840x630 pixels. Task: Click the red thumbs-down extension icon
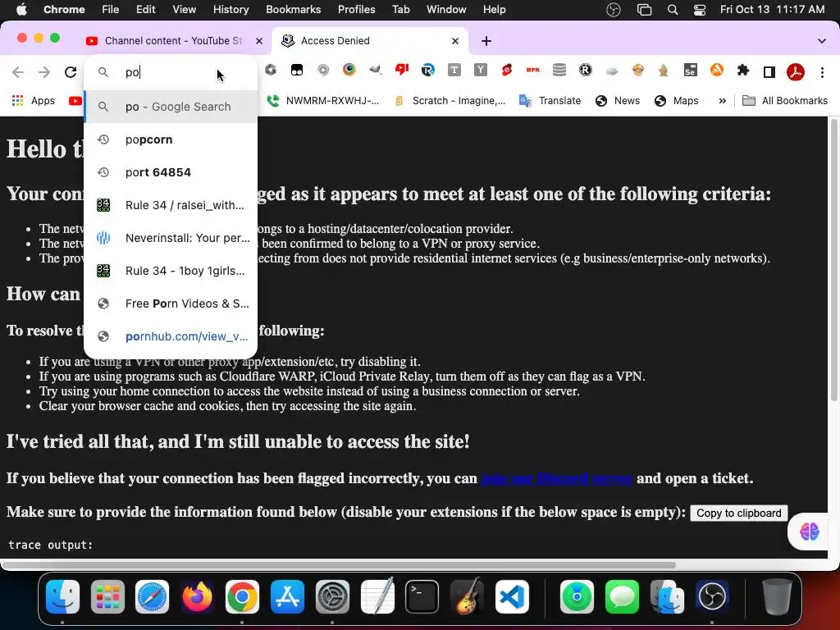click(402, 70)
